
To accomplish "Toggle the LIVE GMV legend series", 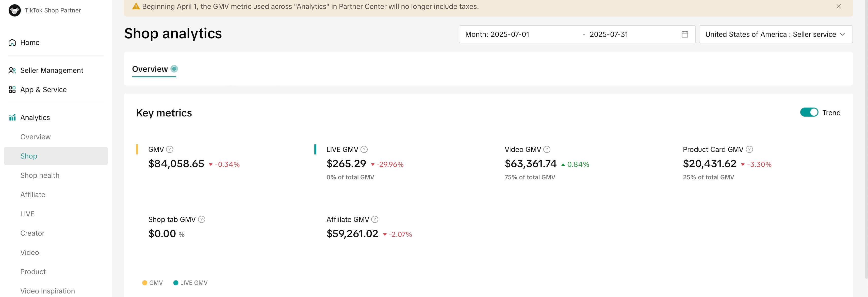I will tap(190, 283).
